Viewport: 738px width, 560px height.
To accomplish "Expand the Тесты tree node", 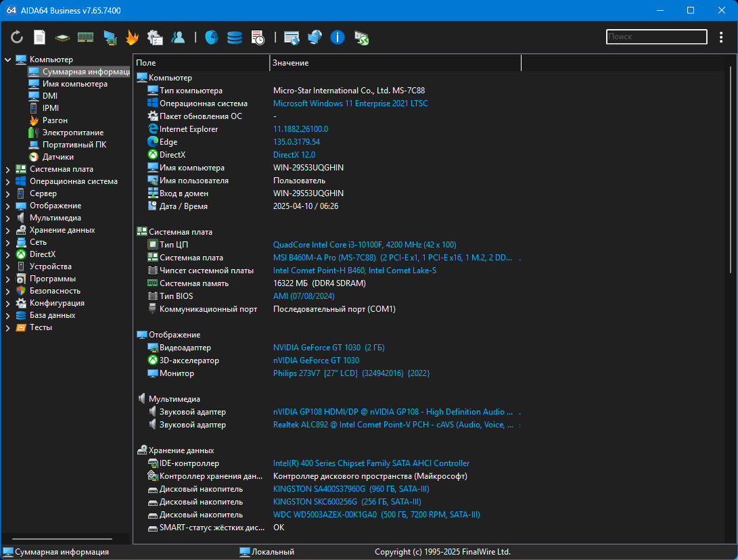I will [x=7, y=328].
